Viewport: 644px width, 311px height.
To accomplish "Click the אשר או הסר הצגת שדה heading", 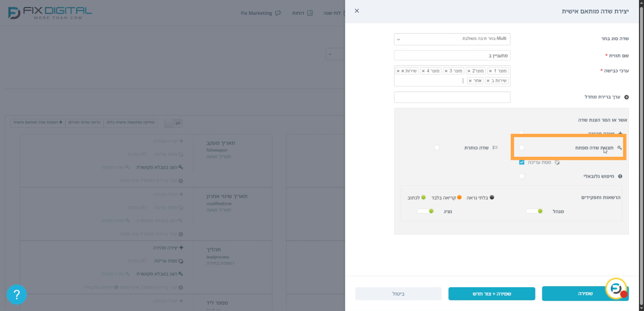I will coord(602,120).
